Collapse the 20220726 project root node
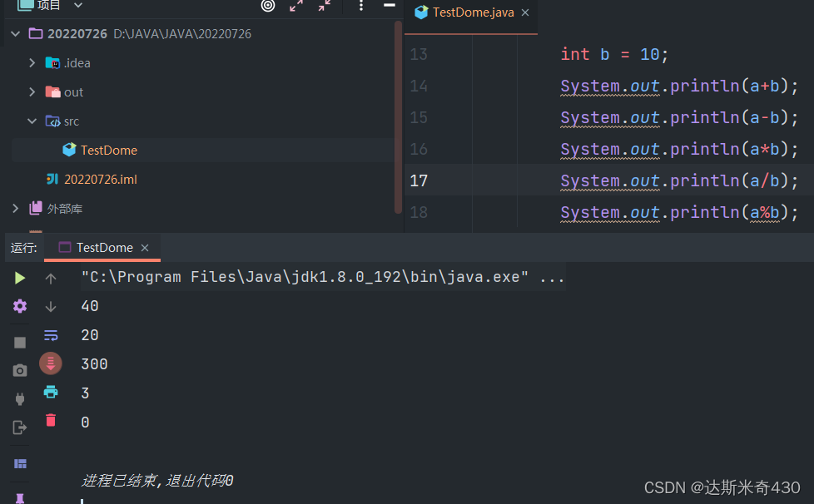 16,34
